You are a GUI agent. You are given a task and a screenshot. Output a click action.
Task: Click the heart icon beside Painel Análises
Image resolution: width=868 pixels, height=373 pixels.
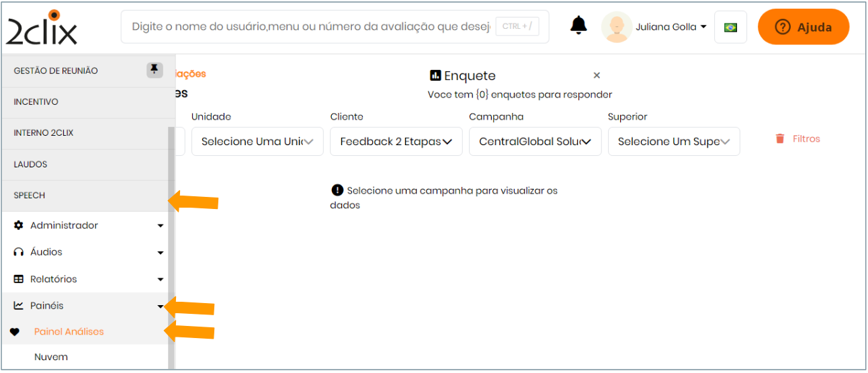click(15, 332)
